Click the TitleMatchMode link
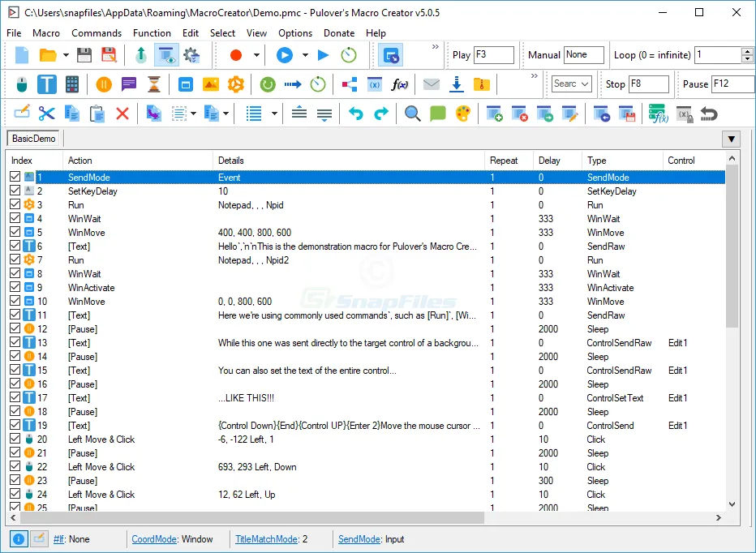Screen dimensions: 756x553 pos(266,539)
